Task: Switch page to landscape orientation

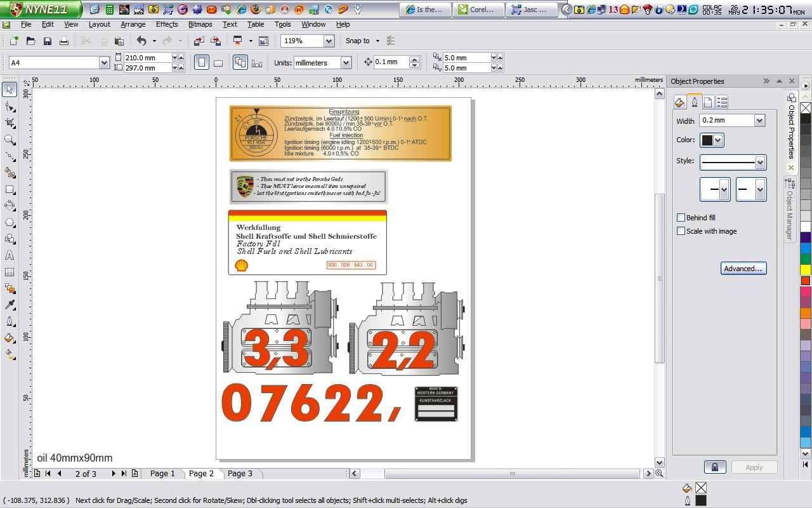Action: click(x=218, y=63)
